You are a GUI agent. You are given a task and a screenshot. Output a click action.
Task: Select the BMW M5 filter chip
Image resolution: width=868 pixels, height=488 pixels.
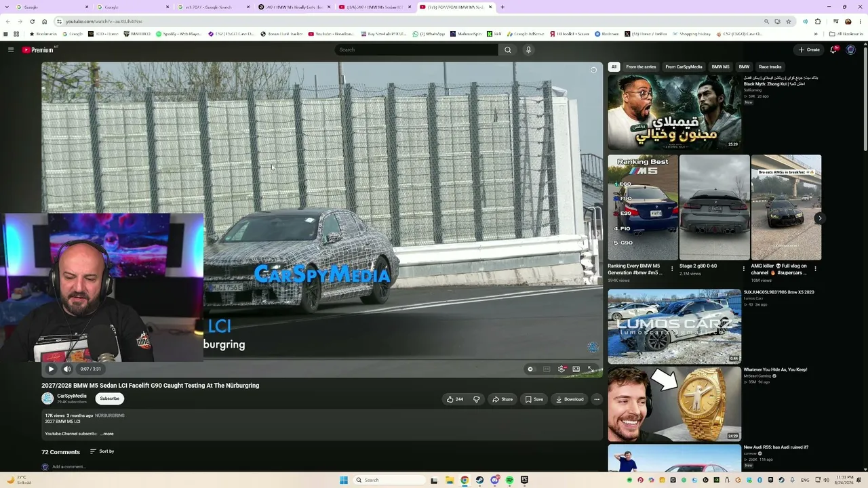720,67
